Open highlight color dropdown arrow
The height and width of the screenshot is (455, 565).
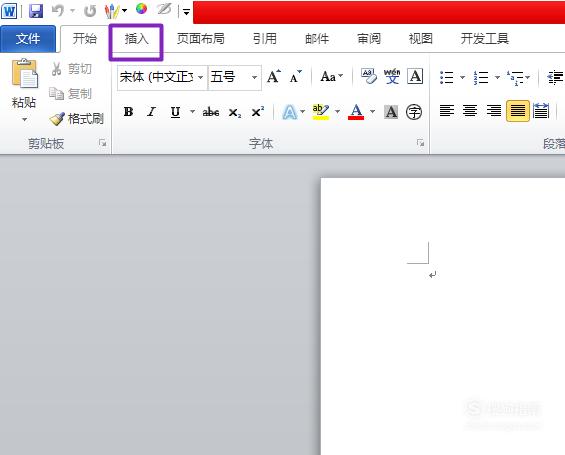coord(337,111)
